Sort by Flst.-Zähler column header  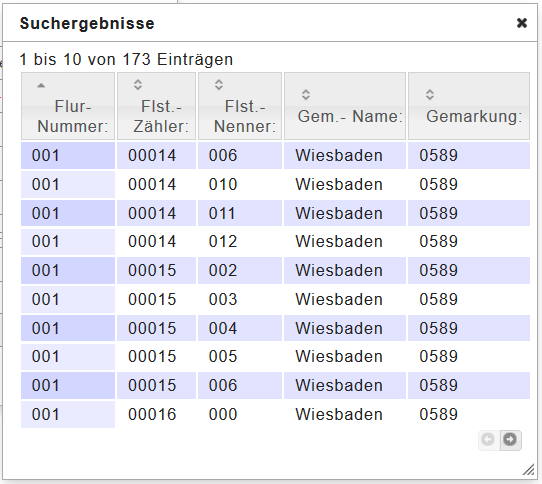[x=157, y=106]
